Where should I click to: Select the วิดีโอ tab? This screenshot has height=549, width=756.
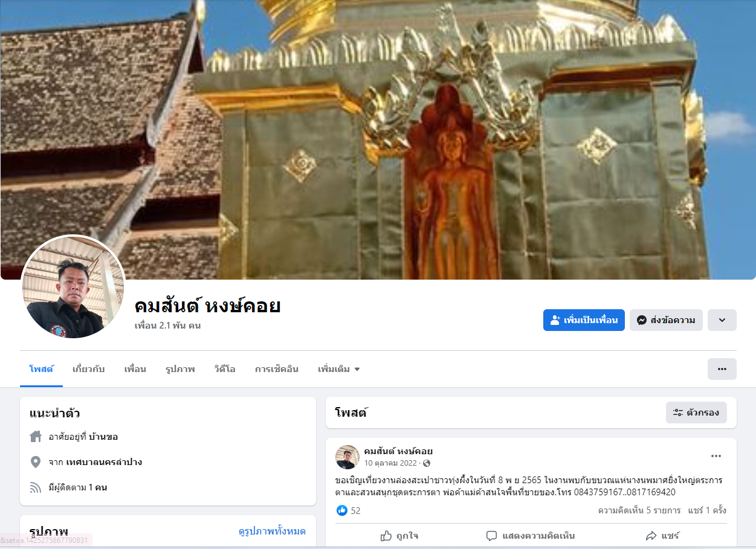[x=224, y=369]
